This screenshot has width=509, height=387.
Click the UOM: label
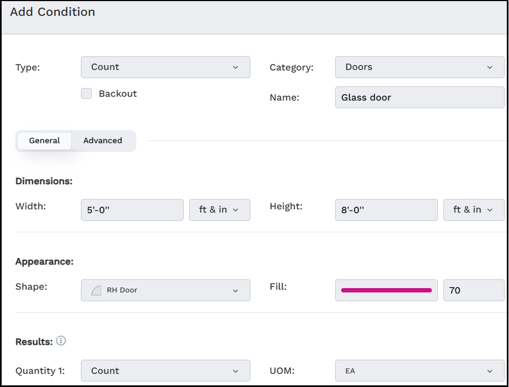click(x=282, y=371)
